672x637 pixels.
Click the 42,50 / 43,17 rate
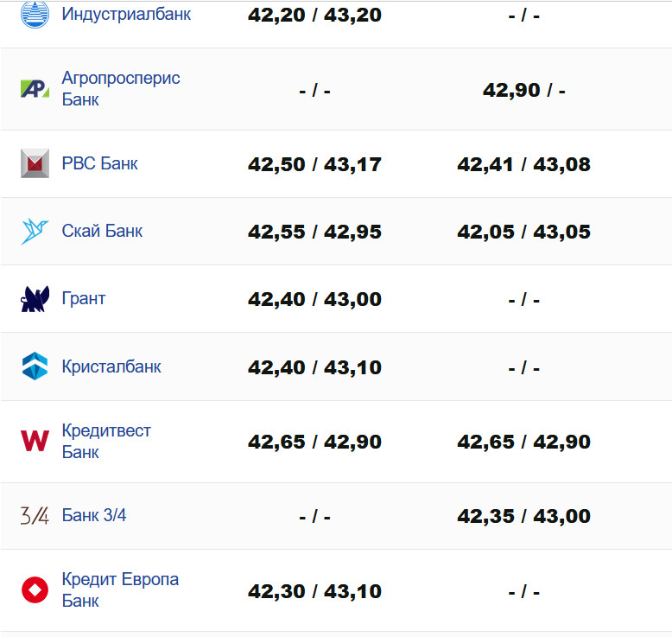314,164
